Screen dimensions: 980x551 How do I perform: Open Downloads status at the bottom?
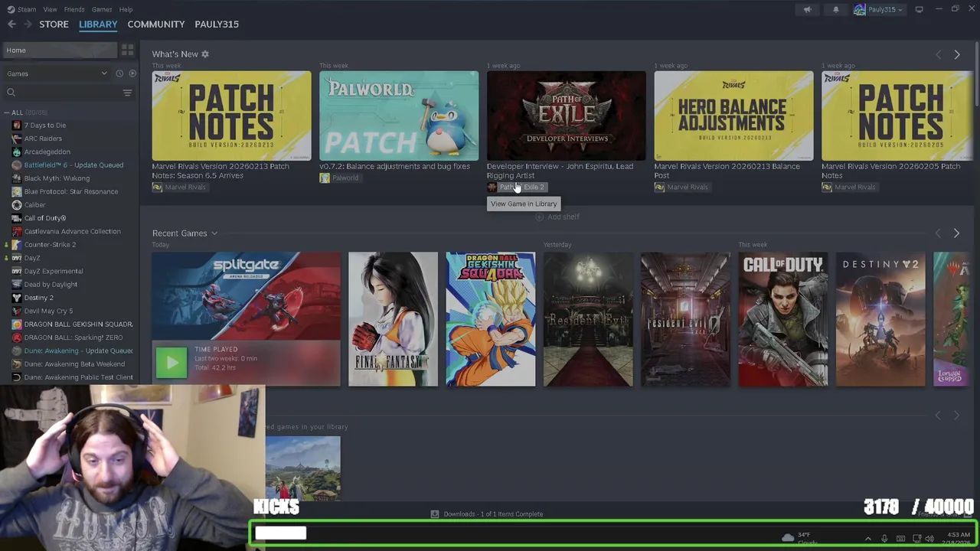coord(487,514)
